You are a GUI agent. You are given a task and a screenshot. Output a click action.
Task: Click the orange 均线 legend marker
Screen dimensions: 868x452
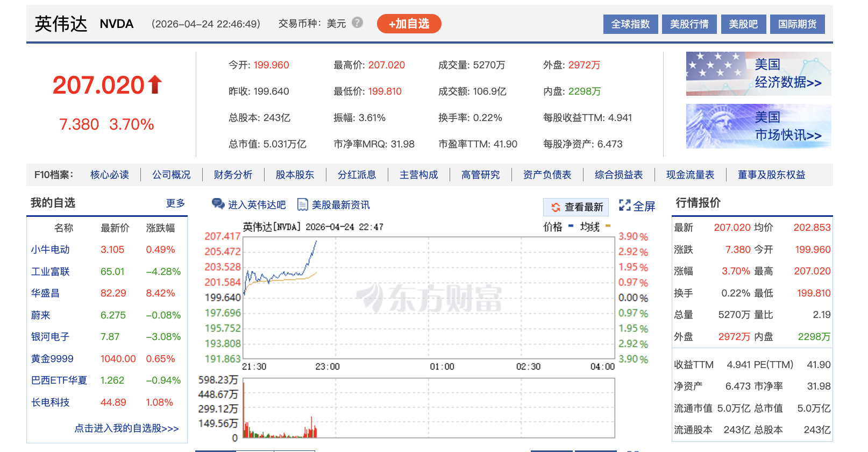[x=608, y=226]
